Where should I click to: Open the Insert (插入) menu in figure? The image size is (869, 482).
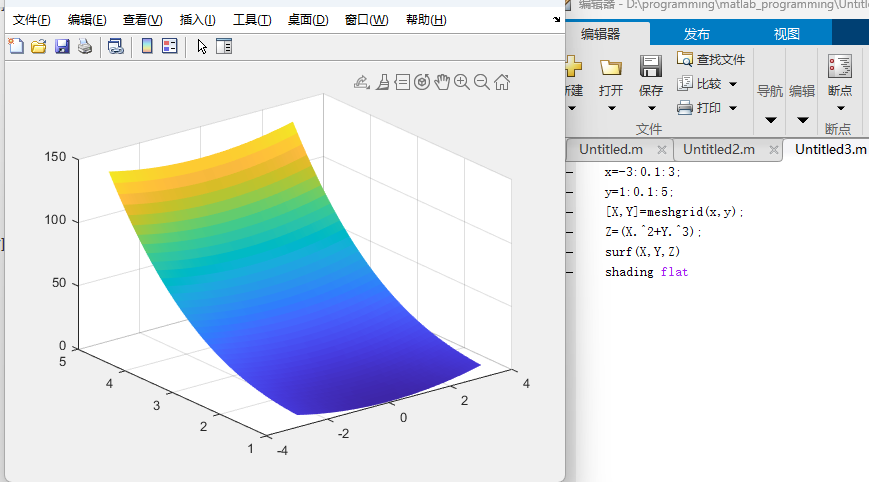197,20
